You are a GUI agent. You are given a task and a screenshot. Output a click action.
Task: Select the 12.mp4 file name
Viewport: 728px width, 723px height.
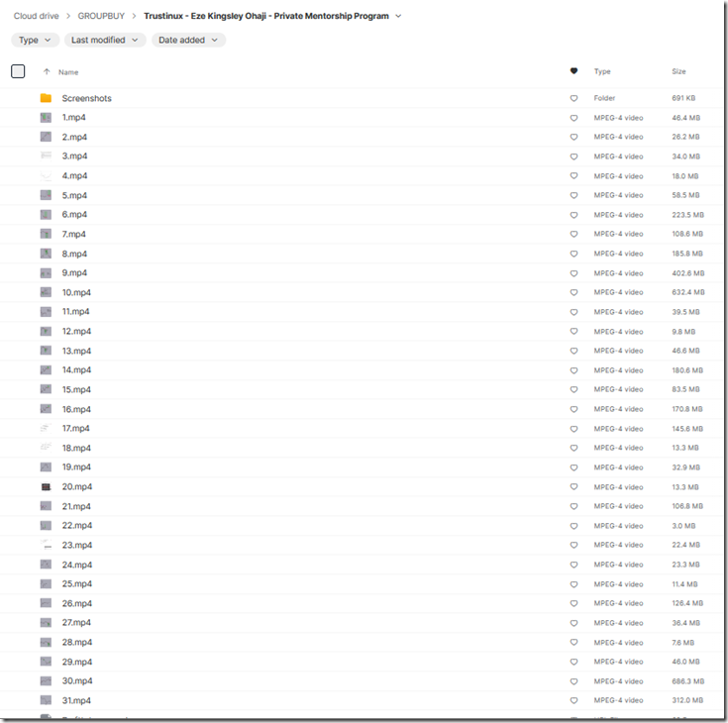pyautogui.click(x=76, y=331)
